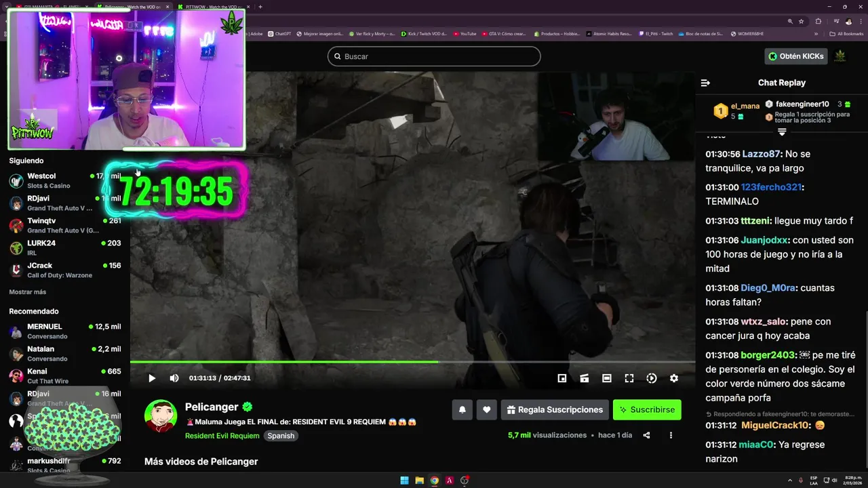Viewport: 868px width, 488px height.
Task: Open Westcol in the followed channels
Action: 65,180
